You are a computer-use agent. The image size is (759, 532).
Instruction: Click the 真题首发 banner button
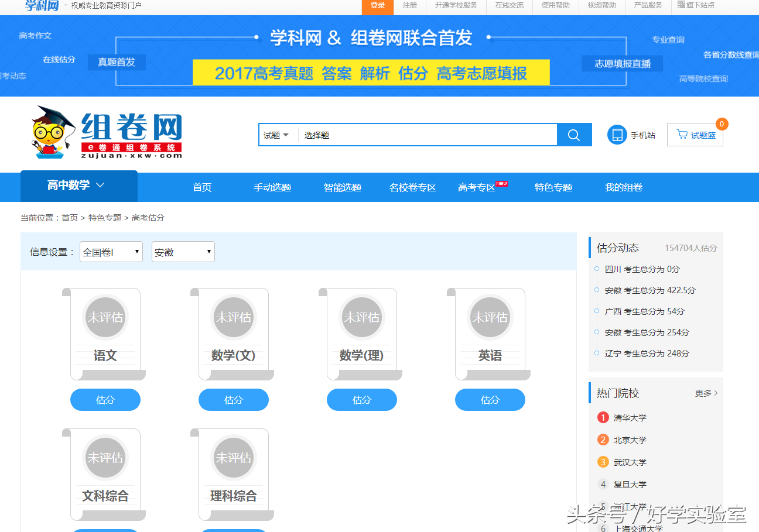(x=117, y=62)
